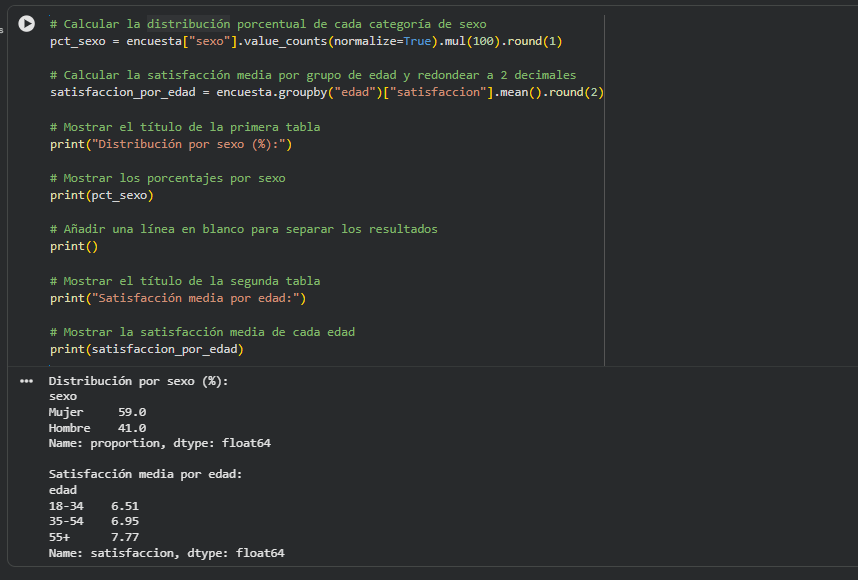Click the empty print() code line
858x580 pixels.
pyautogui.click(x=74, y=246)
